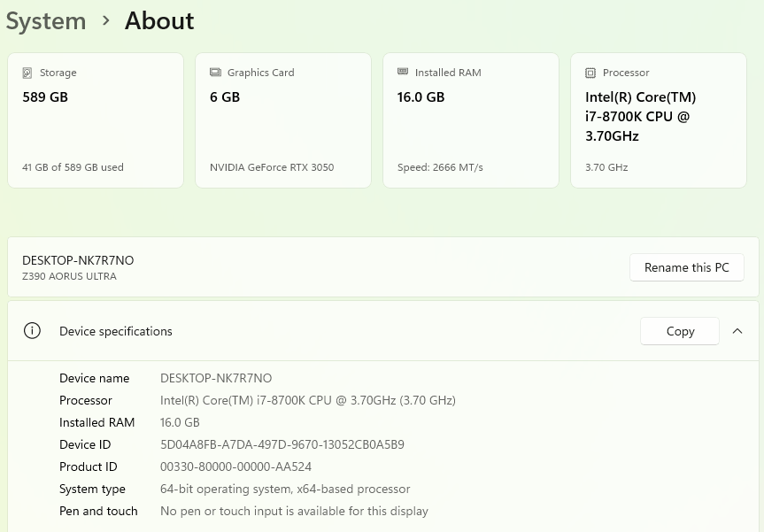764x532 pixels.
Task: Click the 'Device specifications' heading
Action: 116,331
